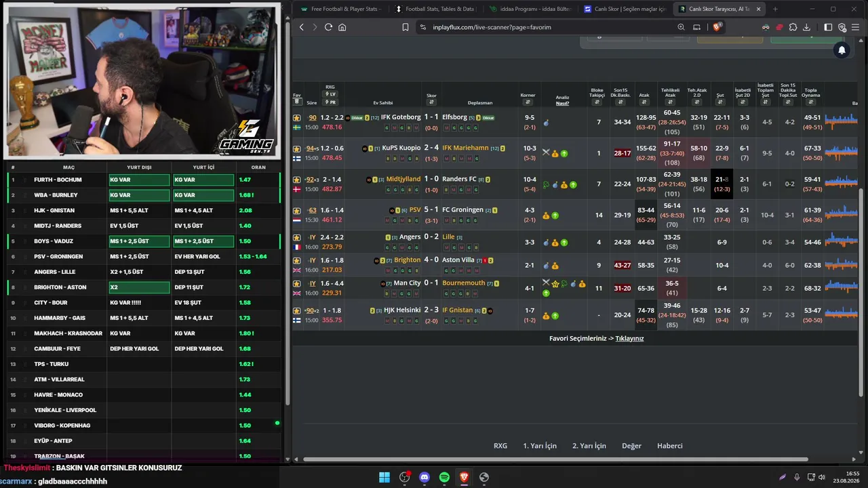Sort by Bloke Takipçi column arrows
The height and width of the screenshot is (488, 868).
click(597, 102)
